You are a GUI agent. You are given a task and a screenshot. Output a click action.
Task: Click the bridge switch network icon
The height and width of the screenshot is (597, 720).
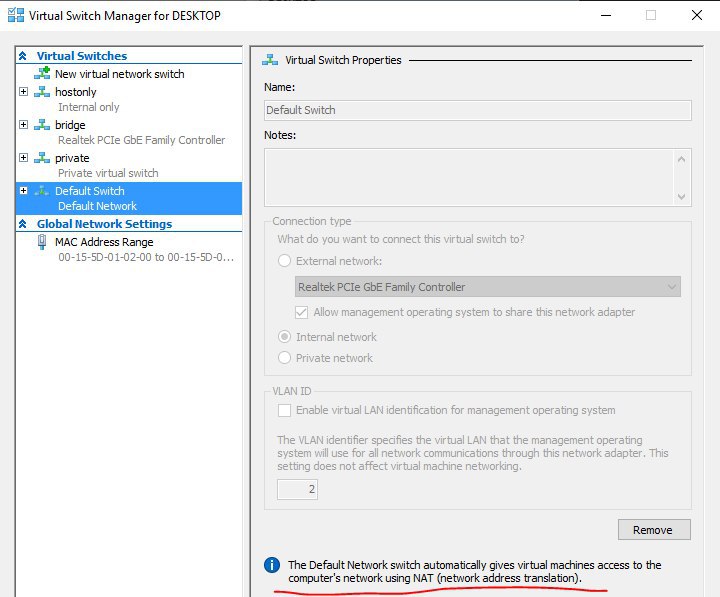tap(42, 124)
